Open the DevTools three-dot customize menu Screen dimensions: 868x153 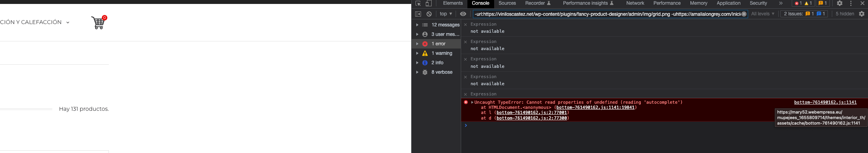pyautogui.click(x=851, y=3)
